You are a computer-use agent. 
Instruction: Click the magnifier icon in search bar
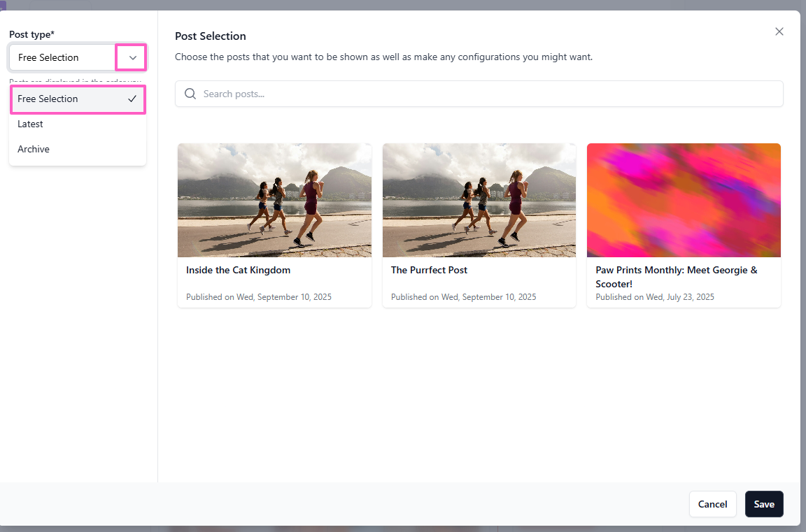[x=190, y=94]
